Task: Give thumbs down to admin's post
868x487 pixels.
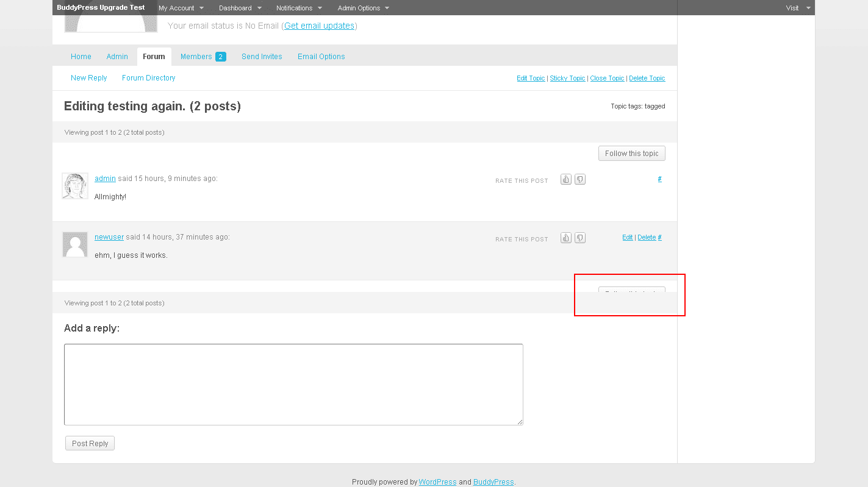Action: (580, 179)
